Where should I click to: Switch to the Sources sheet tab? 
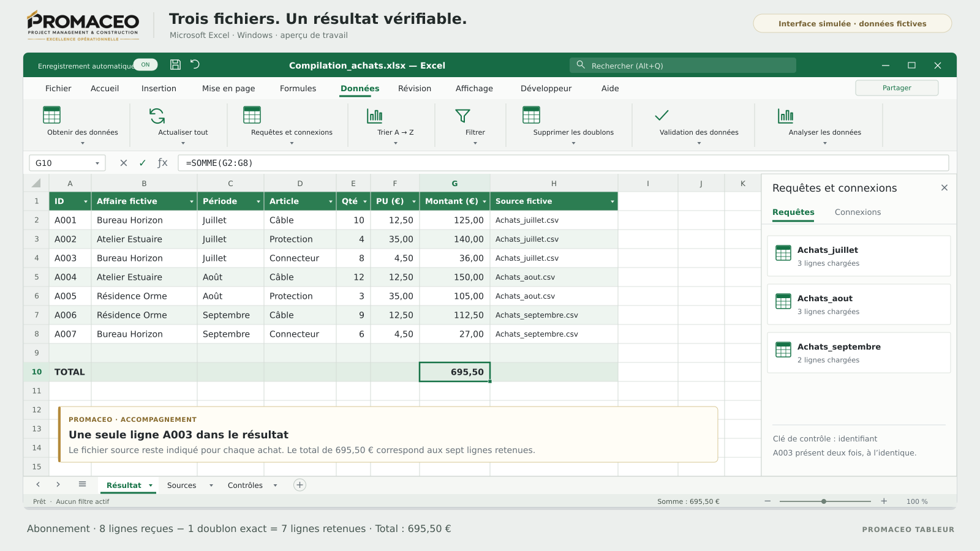[x=182, y=485]
